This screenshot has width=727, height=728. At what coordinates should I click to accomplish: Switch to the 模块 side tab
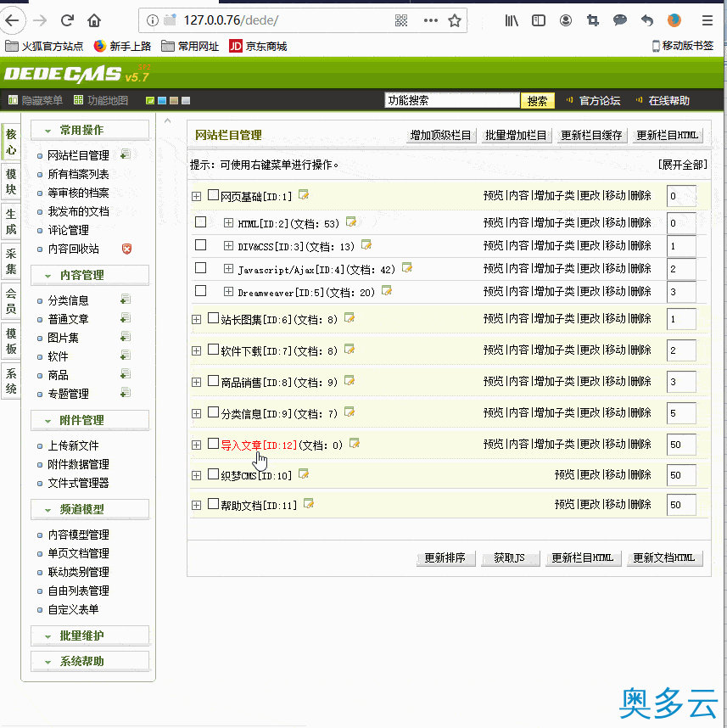tap(11, 182)
